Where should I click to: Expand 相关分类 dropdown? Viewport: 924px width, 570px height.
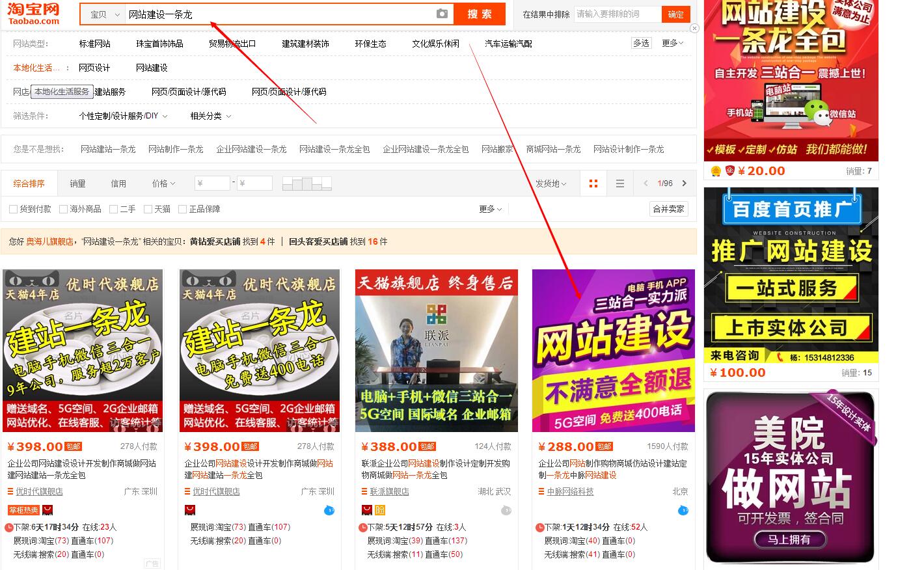coord(210,116)
